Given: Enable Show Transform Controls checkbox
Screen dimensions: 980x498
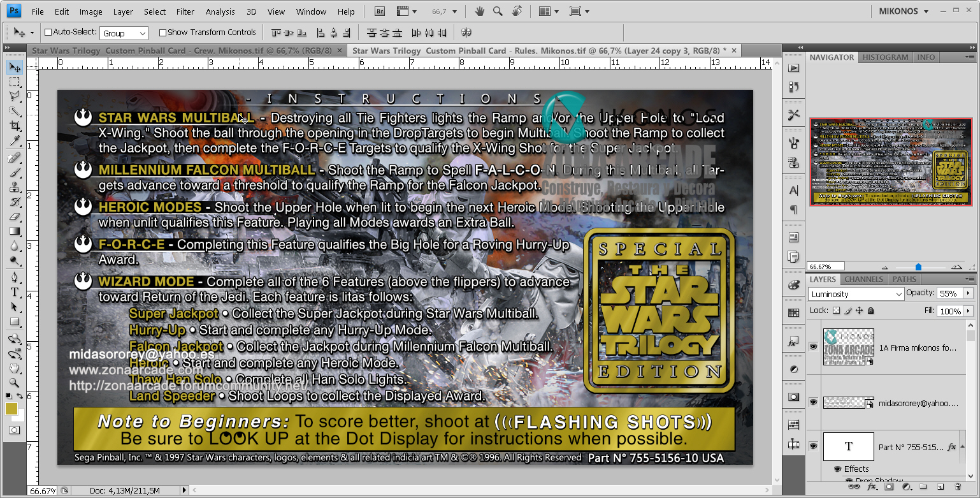Looking at the screenshot, I should [162, 32].
